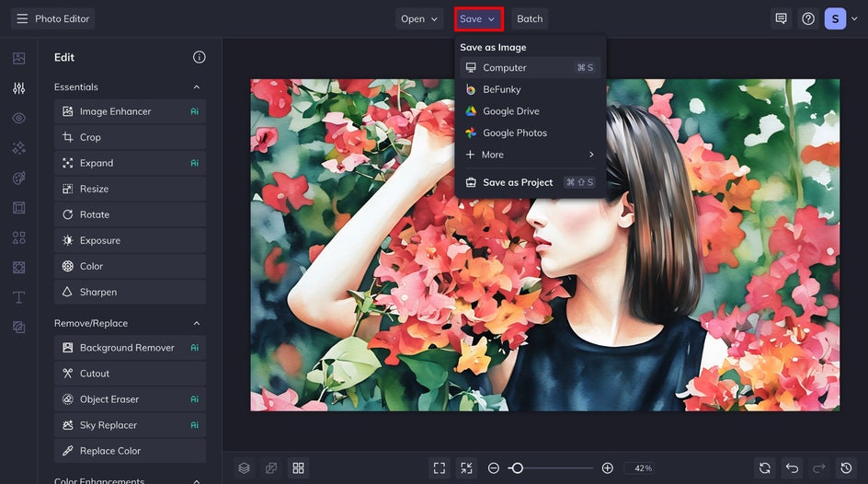Open the Expand tool
Viewport: 868px width, 484px height.
[130, 163]
